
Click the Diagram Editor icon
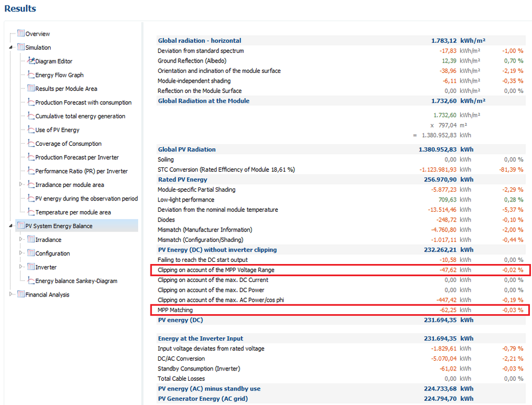[x=31, y=61]
